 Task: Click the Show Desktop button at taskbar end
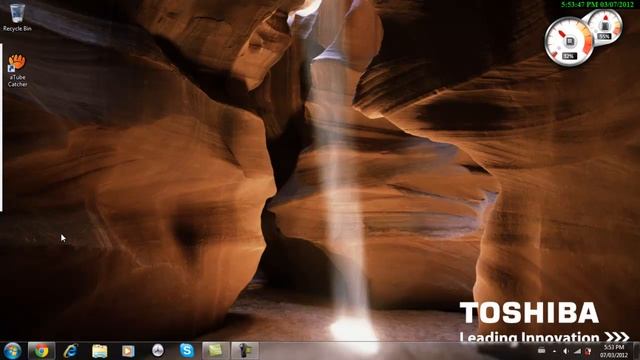pyautogui.click(x=636, y=351)
